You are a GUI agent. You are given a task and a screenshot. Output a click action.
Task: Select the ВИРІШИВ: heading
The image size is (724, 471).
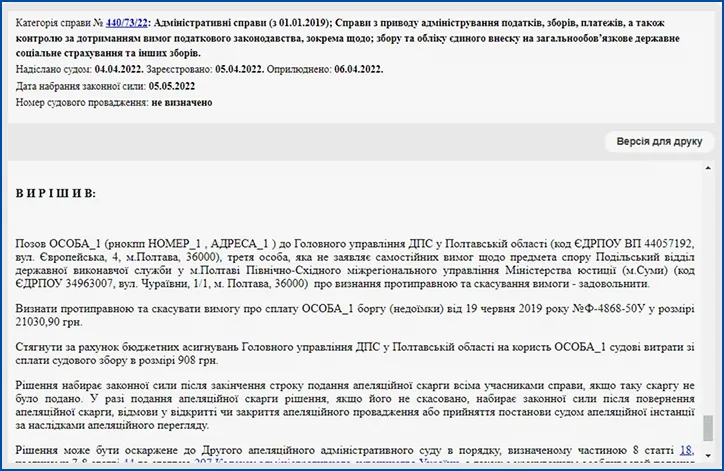tap(56, 193)
